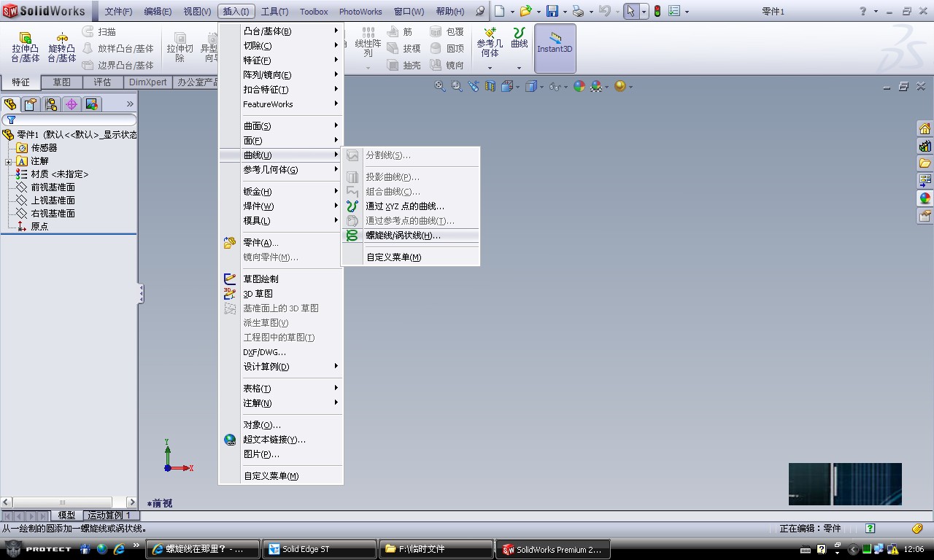Click the Select arrow cursor tool

(631, 11)
